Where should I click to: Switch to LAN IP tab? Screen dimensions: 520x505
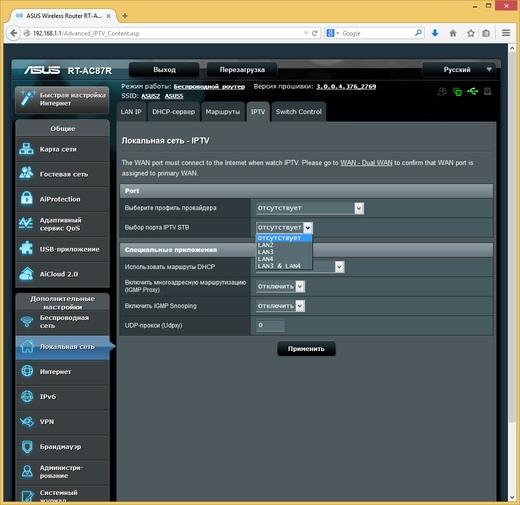131,112
